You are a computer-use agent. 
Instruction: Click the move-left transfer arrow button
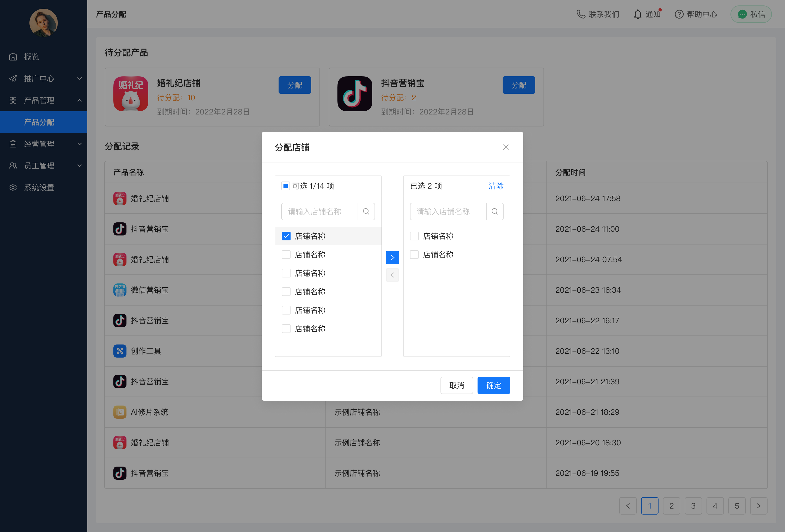point(392,275)
